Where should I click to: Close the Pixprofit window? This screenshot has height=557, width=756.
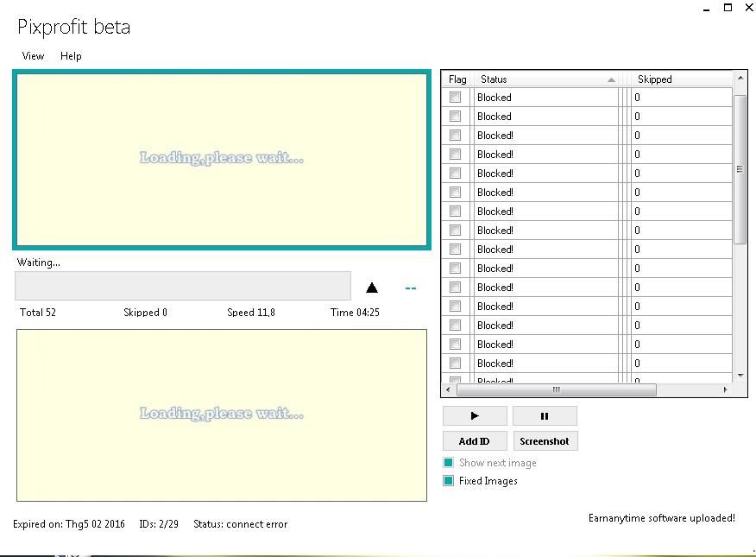tap(749, 8)
